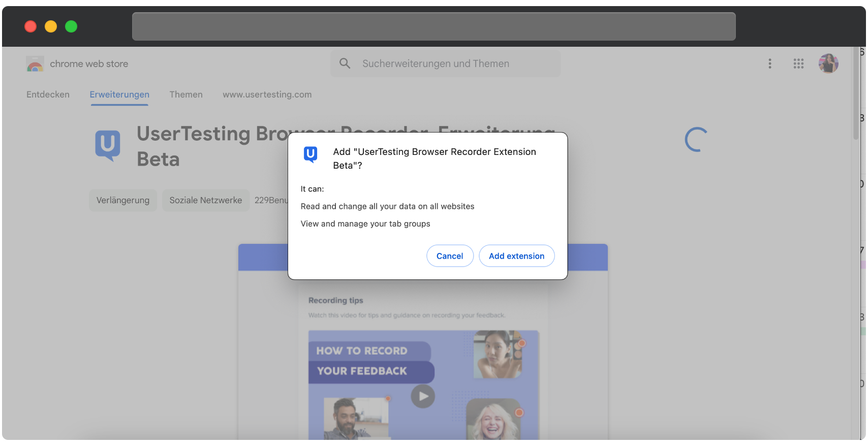Open the Entdecken tab
868x446 pixels.
[48, 94]
